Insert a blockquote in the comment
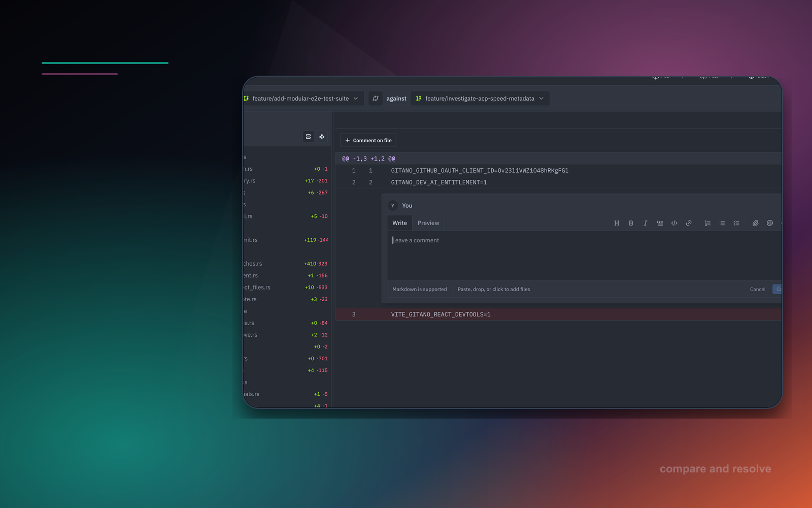Image resolution: width=812 pixels, height=508 pixels. point(660,223)
